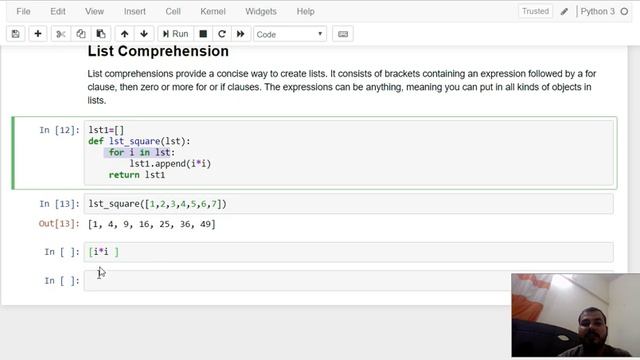Open the cell type Code dropdown
This screenshot has width=640, height=360.
coord(290,34)
